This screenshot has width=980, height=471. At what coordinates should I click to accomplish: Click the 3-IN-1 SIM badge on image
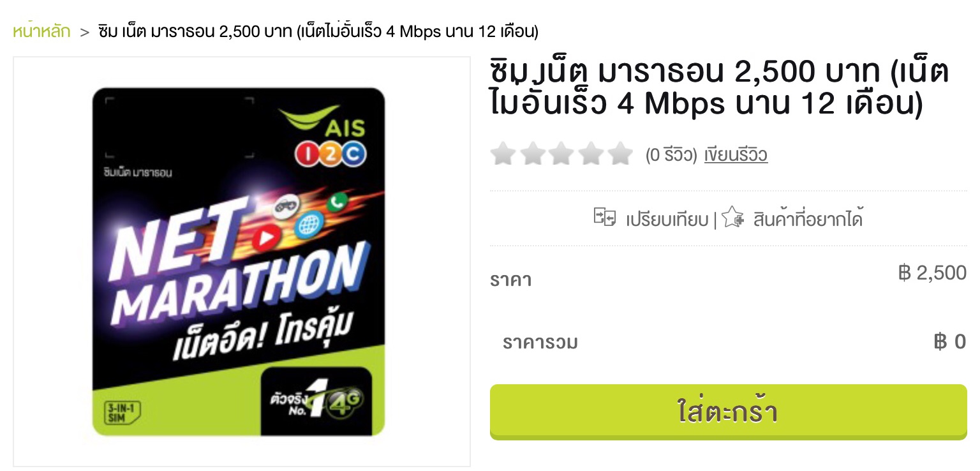pos(122,413)
